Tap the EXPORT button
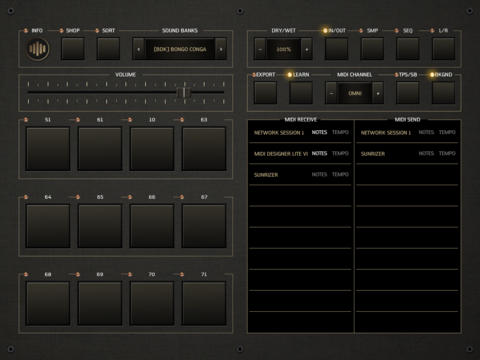 265,93
